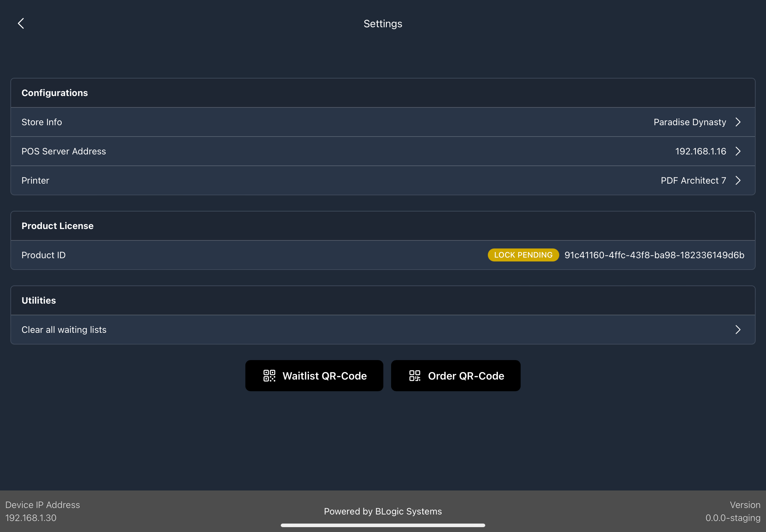Click the Device IP Address 192.168.1.30

[31, 518]
